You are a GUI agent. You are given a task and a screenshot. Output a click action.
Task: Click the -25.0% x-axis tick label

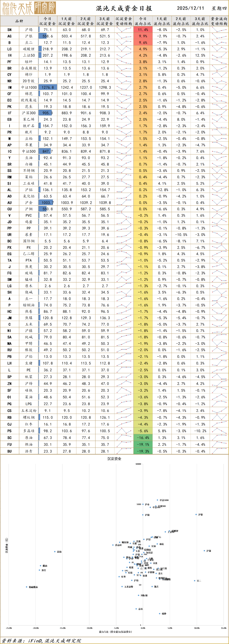click(9, 628)
